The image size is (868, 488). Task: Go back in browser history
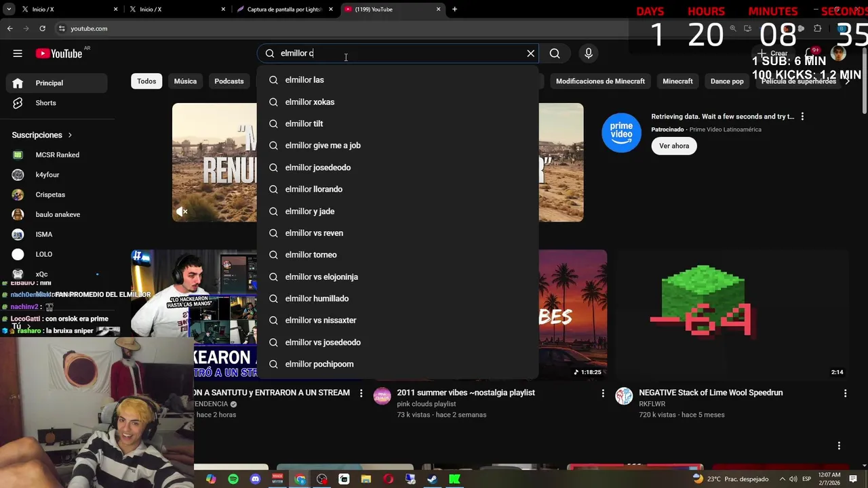pyautogui.click(x=9, y=28)
